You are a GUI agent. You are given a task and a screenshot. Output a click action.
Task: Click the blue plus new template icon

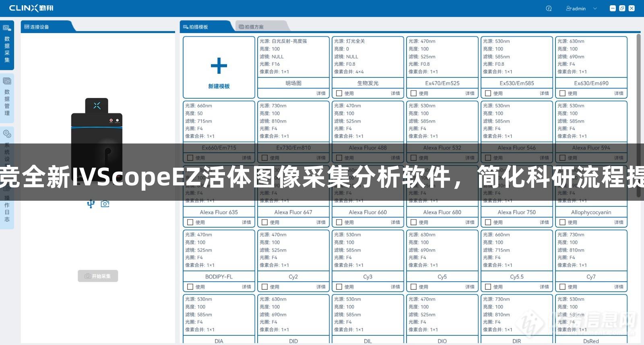click(x=219, y=66)
